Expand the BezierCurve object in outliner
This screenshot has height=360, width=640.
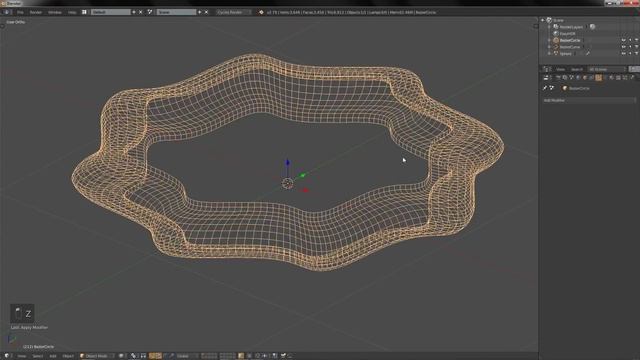(549, 47)
